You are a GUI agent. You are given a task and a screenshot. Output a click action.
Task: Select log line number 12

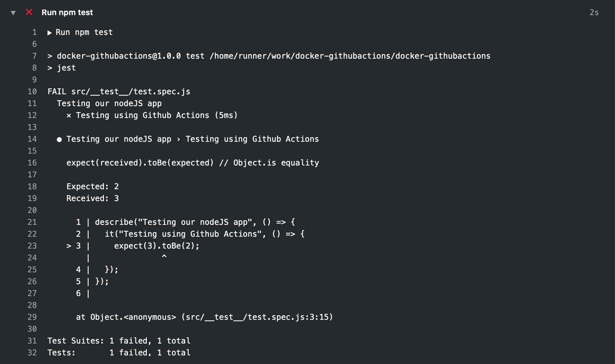tap(32, 115)
